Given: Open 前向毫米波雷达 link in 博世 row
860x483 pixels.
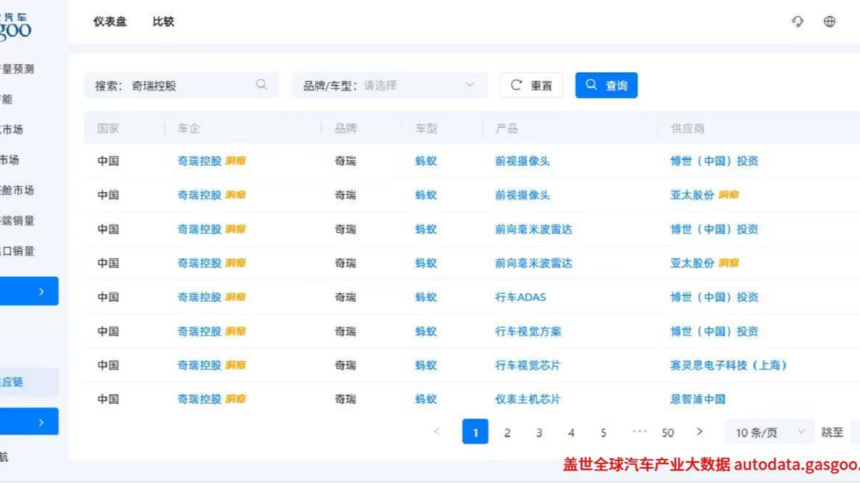Looking at the screenshot, I should point(533,229).
